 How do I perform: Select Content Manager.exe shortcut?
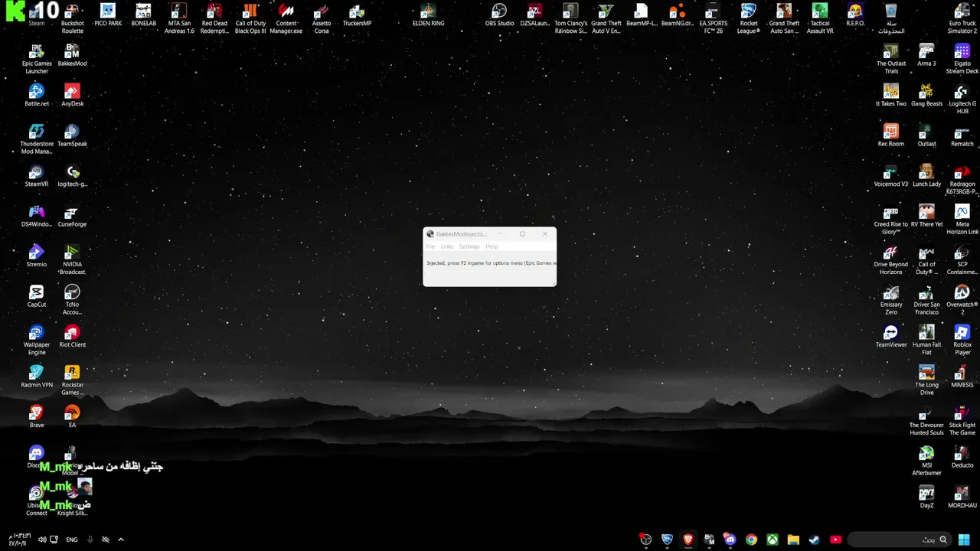click(286, 19)
